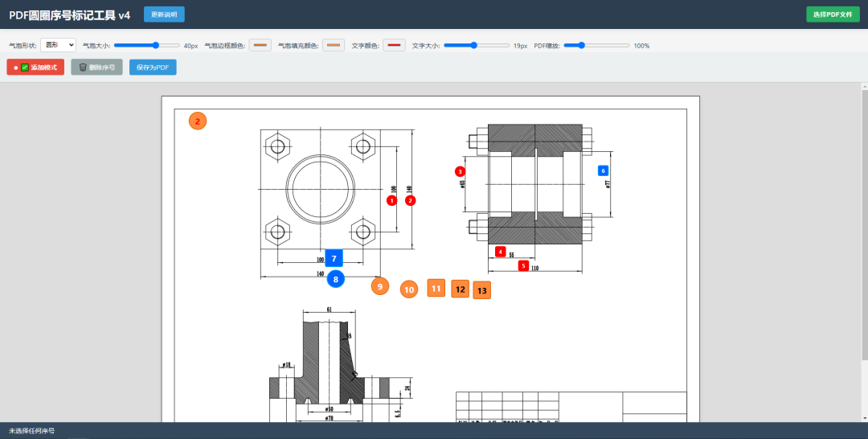
Task: Toggle the 添加模式 green checkbox
Action: (x=25, y=68)
